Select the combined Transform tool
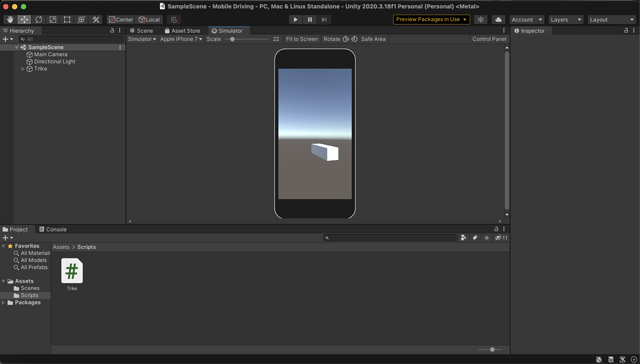 point(81,20)
